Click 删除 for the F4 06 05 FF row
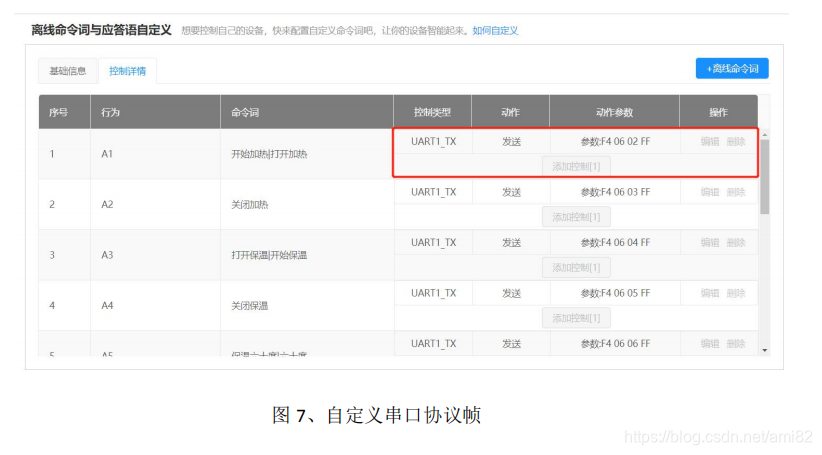 click(x=736, y=292)
